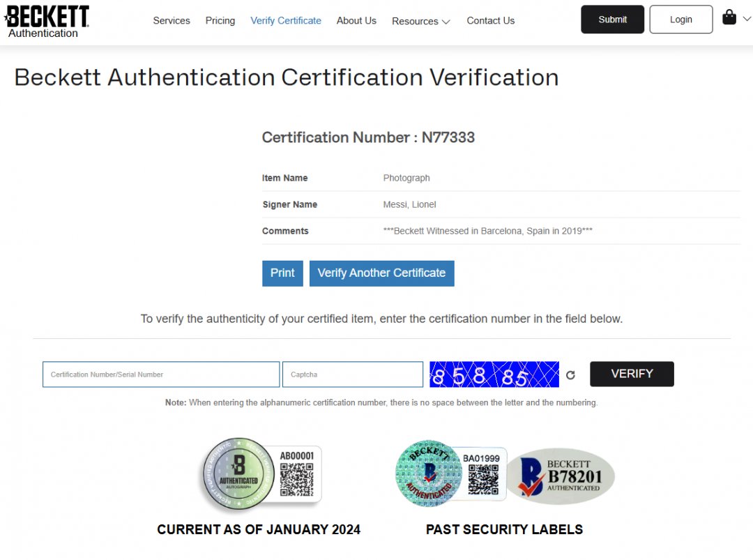The width and height of the screenshot is (753, 560).
Task: Click the 'CURRENT AS OF JANUARY 2024' caption
Action: [259, 529]
